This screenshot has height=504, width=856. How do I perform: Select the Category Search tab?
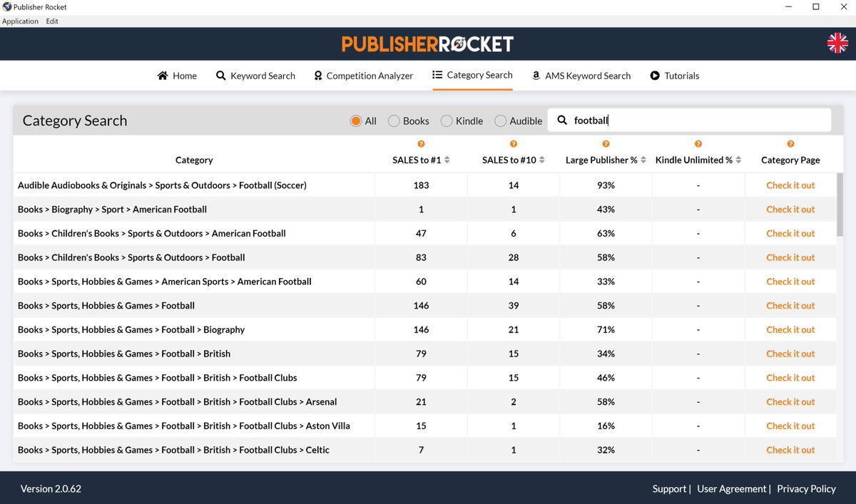click(x=472, y=75)
